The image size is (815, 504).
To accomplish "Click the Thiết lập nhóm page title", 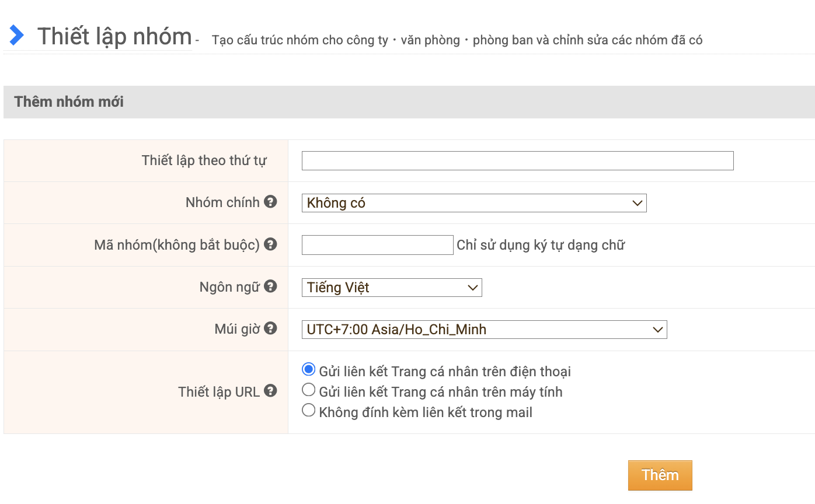I will (x=114, y=36).
